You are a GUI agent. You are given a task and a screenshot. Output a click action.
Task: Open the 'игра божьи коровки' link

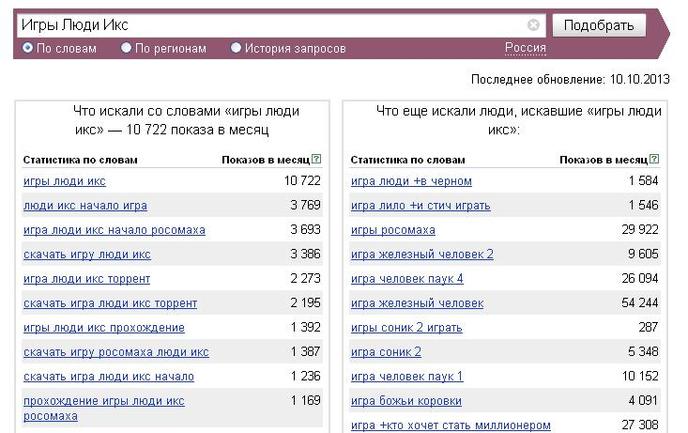pos(406,401)
